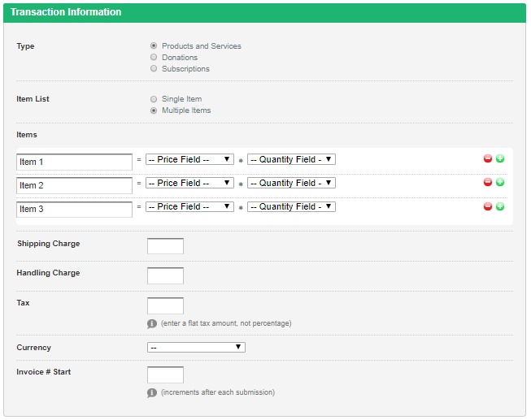Open the Currency dropdown
The image size is (531, 420).
pyautogui.click(x=196, y=348)
